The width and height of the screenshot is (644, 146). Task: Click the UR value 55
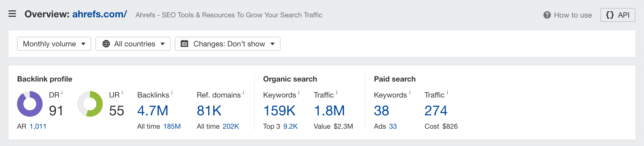117,111
